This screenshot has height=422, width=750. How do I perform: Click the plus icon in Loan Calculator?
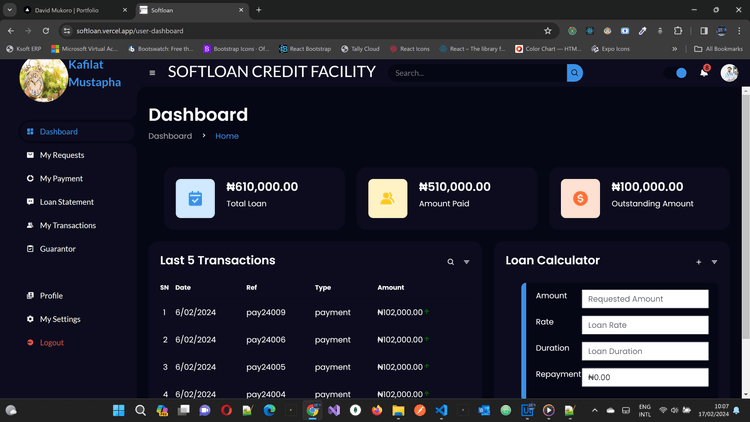pyautogui.click(x=699, y=262)
